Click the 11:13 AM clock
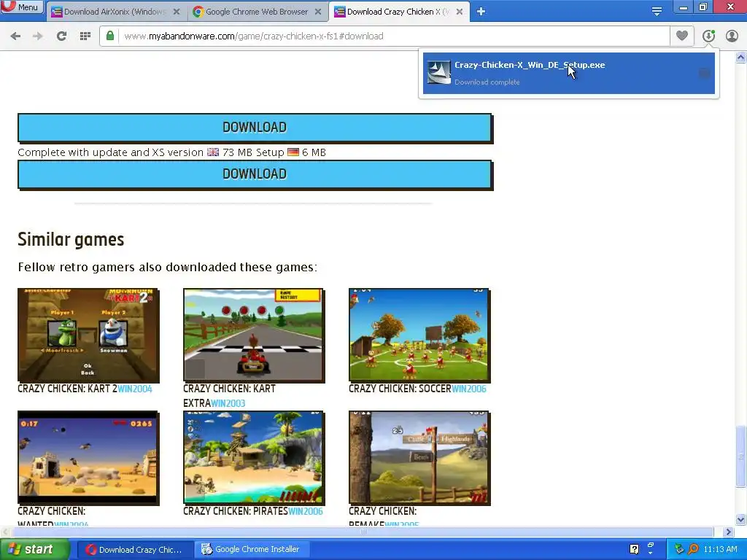The image size is (747, 560). click(x=720, y=549)
